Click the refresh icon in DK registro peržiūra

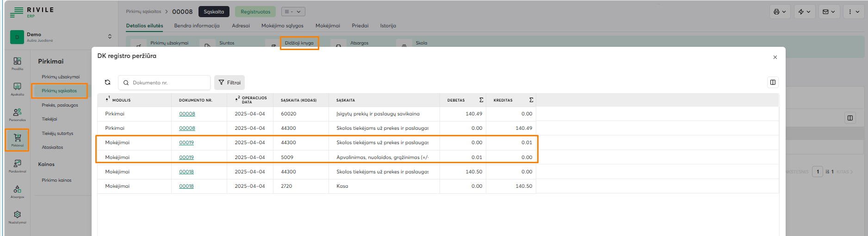107,83
